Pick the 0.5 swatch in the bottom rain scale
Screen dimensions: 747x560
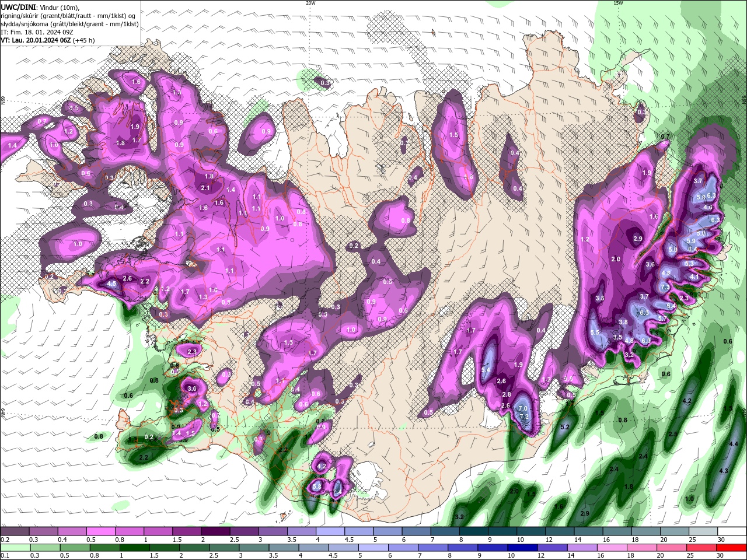(75, 548)
